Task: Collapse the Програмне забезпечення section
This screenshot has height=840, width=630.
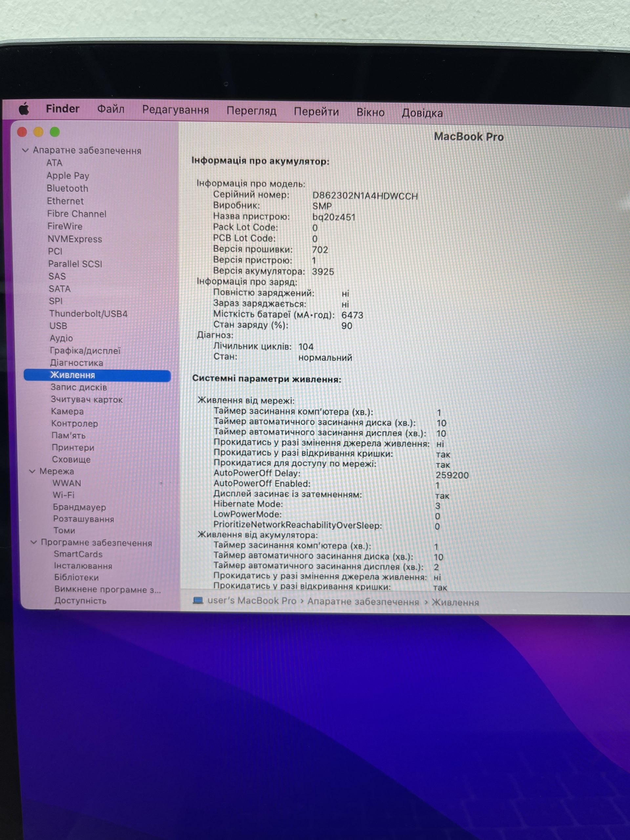Action: [33, 542]
